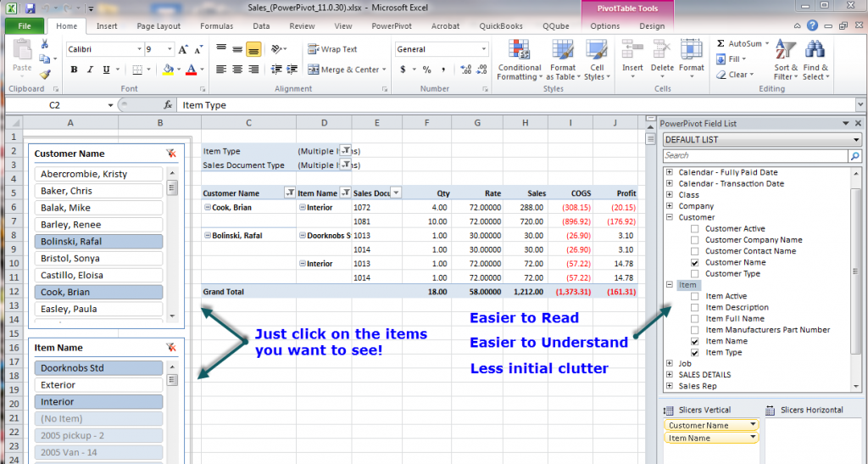Switch to the PowerPivot ribbon tab
This screenshot has height=464, width=868.
coord(392,26)
